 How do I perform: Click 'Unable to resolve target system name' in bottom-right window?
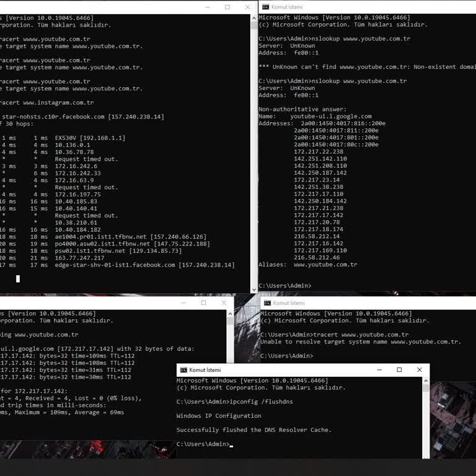click(361, 342)
